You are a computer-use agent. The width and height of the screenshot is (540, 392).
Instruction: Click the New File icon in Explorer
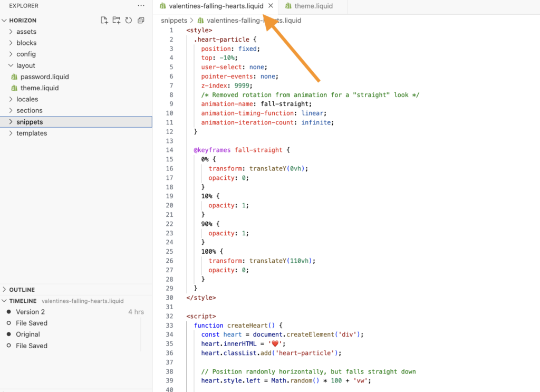pos(104,21)
